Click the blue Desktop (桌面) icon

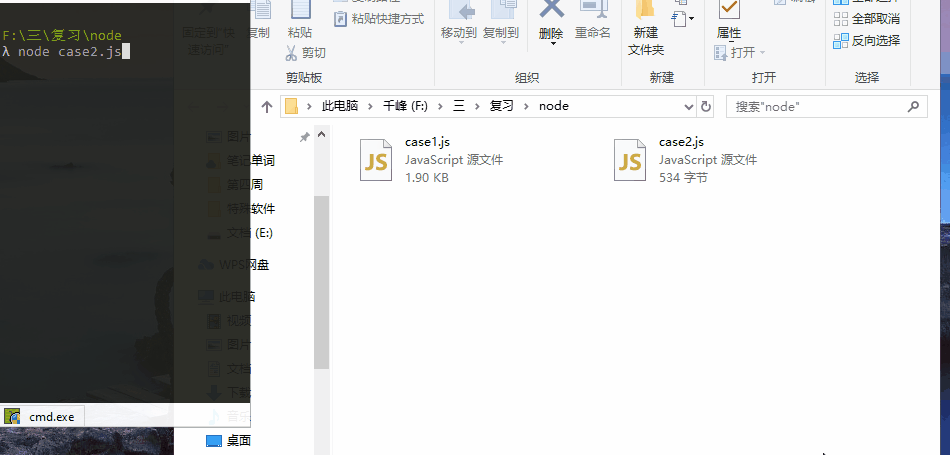(214, 440)
